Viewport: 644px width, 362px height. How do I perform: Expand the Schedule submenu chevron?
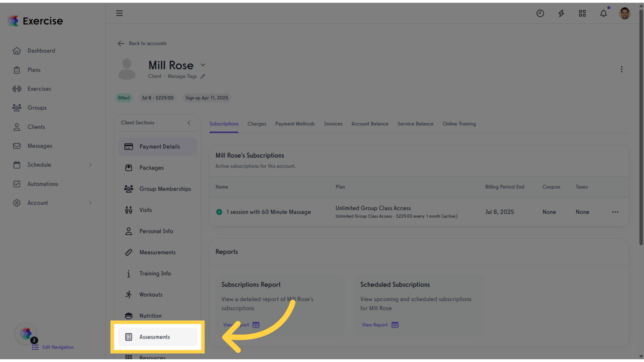point(90,165)
